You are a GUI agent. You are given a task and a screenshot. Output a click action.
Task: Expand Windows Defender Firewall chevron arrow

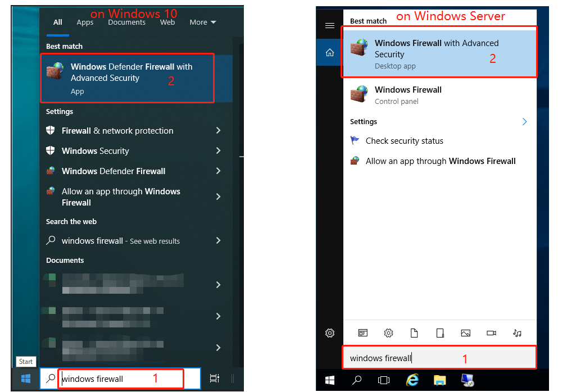point(218,171)
